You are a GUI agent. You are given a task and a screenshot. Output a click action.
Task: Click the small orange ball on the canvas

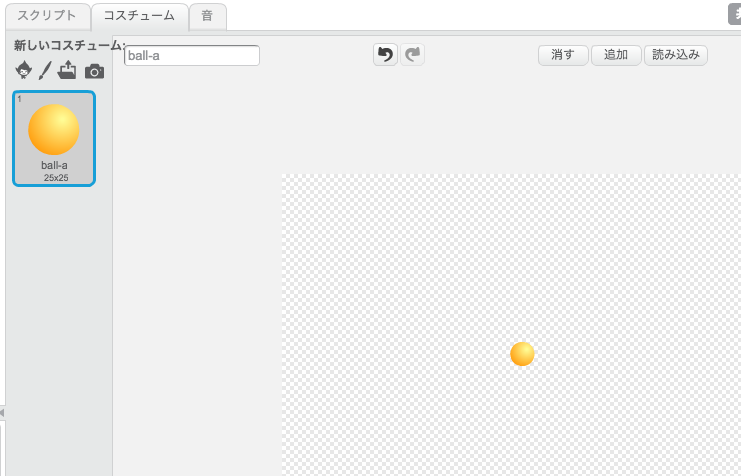(x=522, y=354)
